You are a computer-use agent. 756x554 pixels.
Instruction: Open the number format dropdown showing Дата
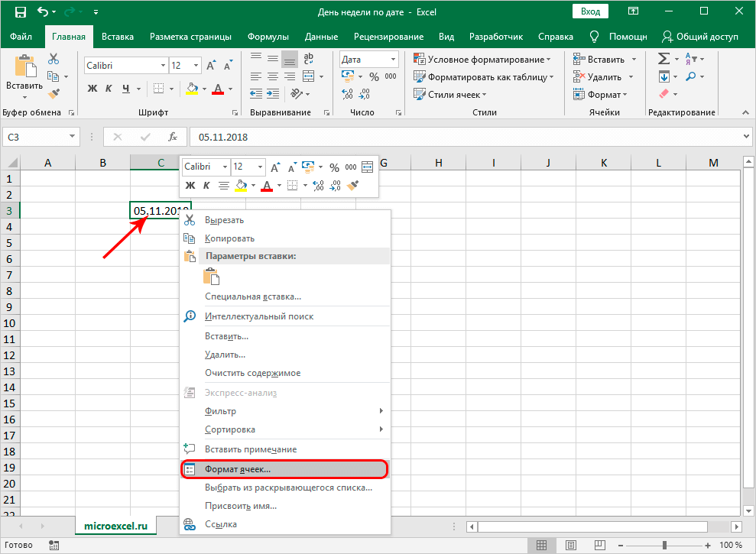coord(392,60)
